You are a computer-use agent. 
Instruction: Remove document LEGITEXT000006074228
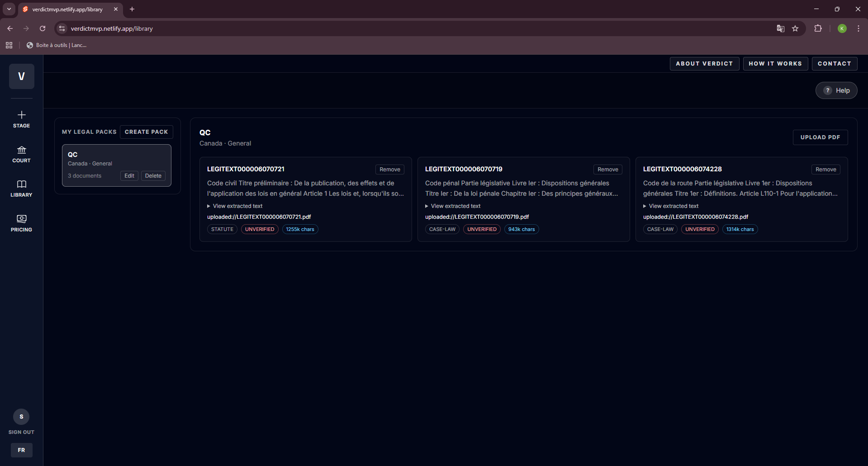coord(826,169)
